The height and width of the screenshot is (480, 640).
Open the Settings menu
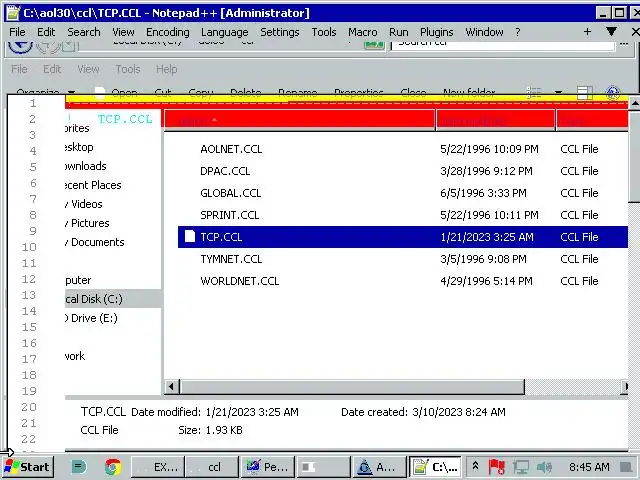(x=280, y=32)
